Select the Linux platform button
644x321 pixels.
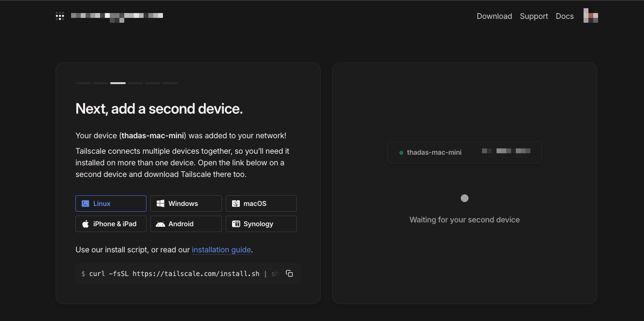[111, 204]
